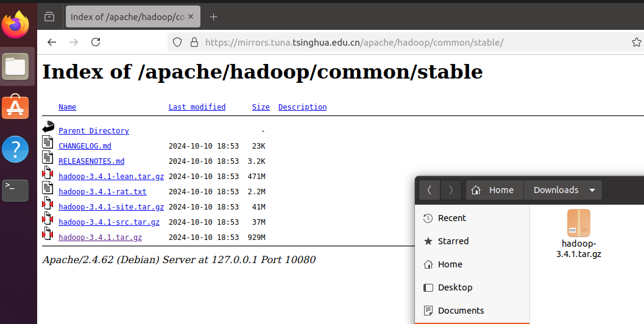Go back one page in Firefox
The image size is (644, 324).
pyautogui.click(x=52, y=42)
